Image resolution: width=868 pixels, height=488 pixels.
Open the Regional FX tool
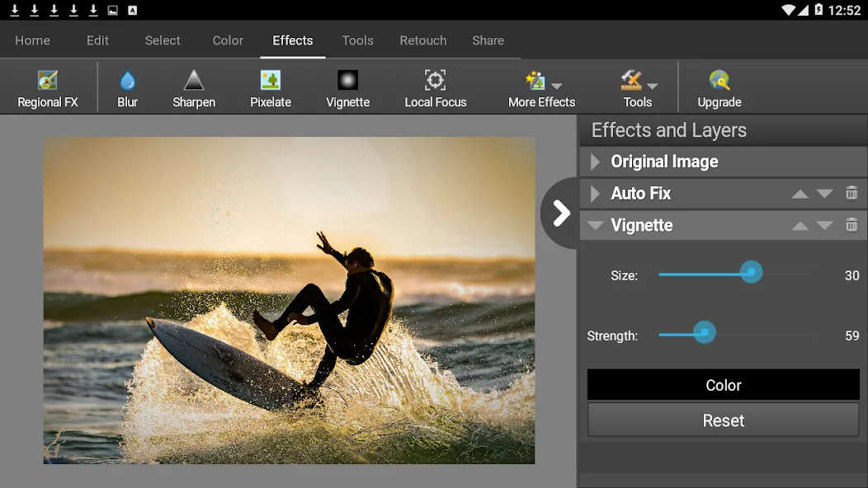click(x=48, y=88)
